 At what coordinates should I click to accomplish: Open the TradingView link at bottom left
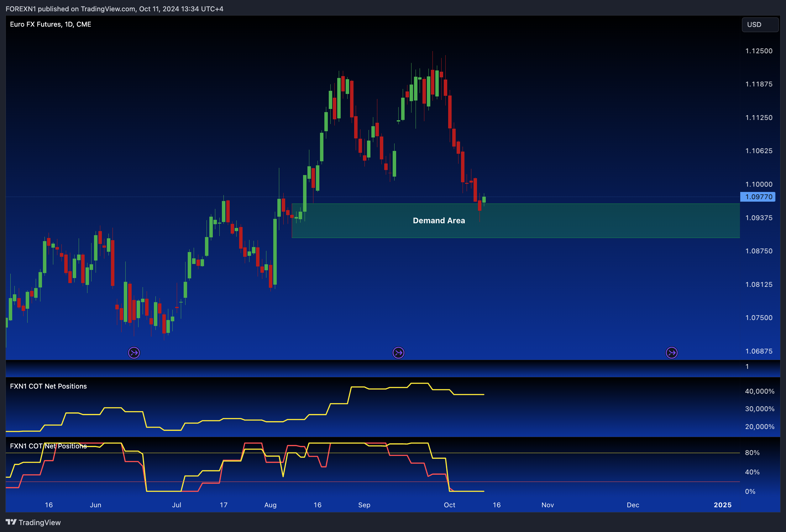(x=33, y=522)
